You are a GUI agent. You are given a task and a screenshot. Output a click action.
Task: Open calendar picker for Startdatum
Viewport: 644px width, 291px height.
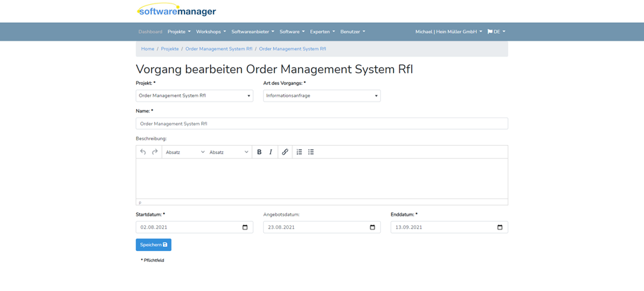[x=245, y=227]
